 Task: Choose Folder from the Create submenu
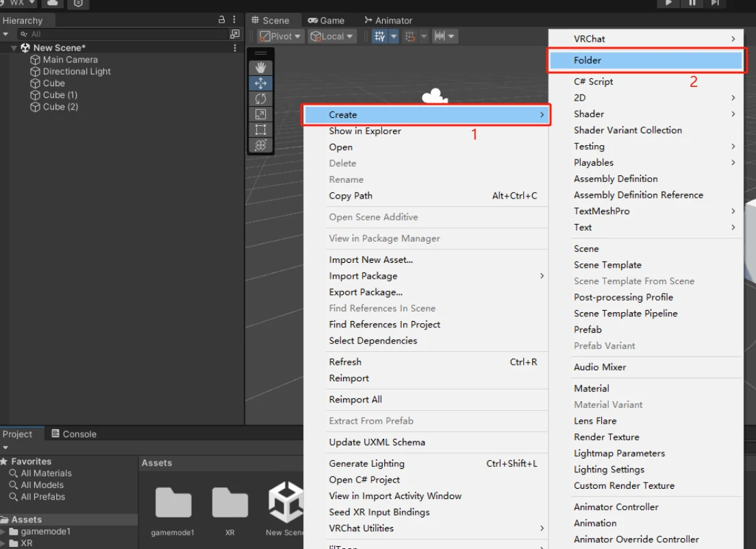click(645, 60)
